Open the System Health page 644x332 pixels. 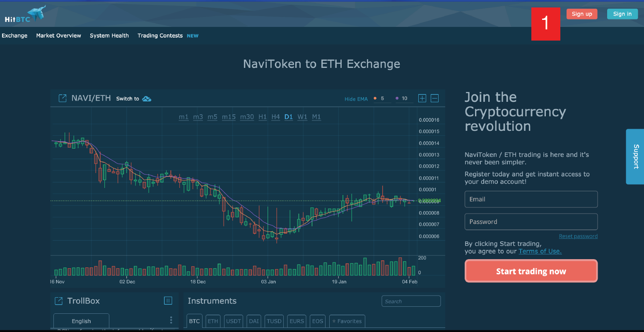[109, 36]
